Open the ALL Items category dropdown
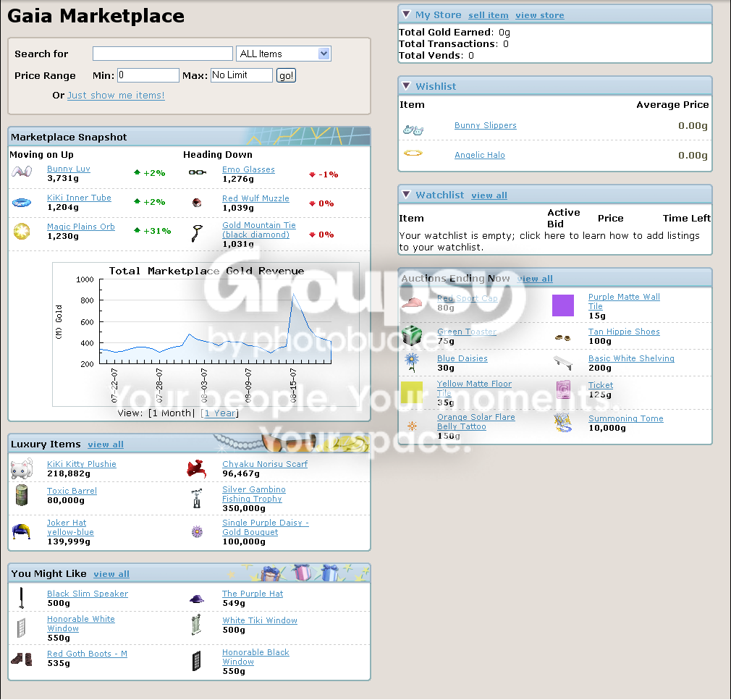This screenshot has width=731, height=700. tap(284, 54)
